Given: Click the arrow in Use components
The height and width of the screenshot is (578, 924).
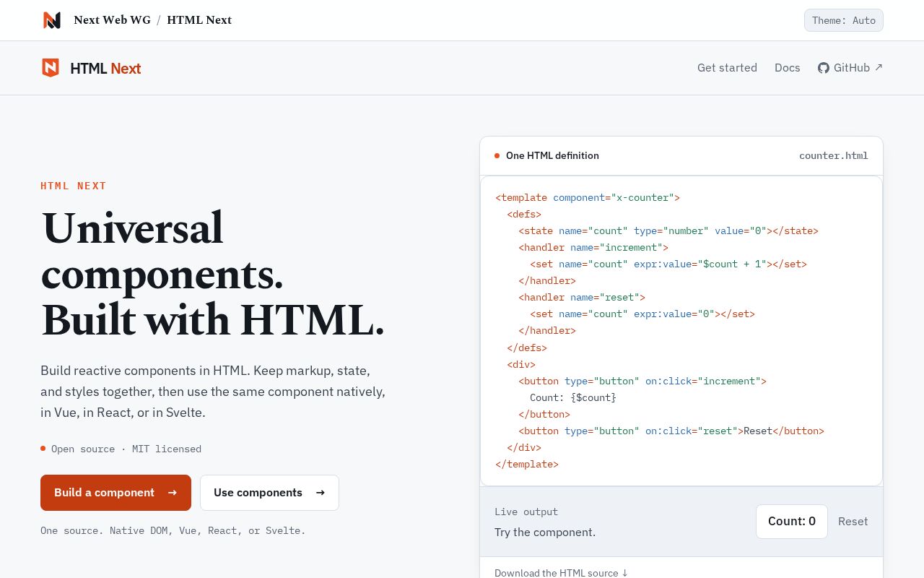Looking at the screenshot, I should coord(321,493).
